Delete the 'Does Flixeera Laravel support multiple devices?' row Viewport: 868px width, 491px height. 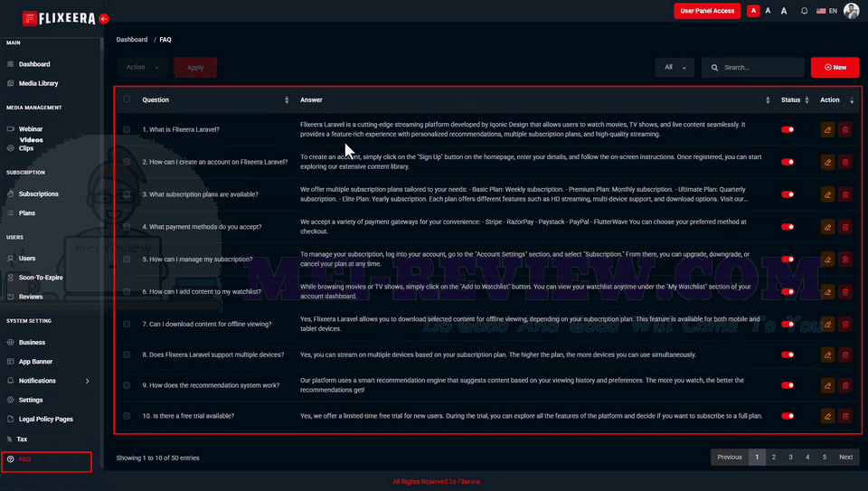pyautogui.click(x=845, y=354)
